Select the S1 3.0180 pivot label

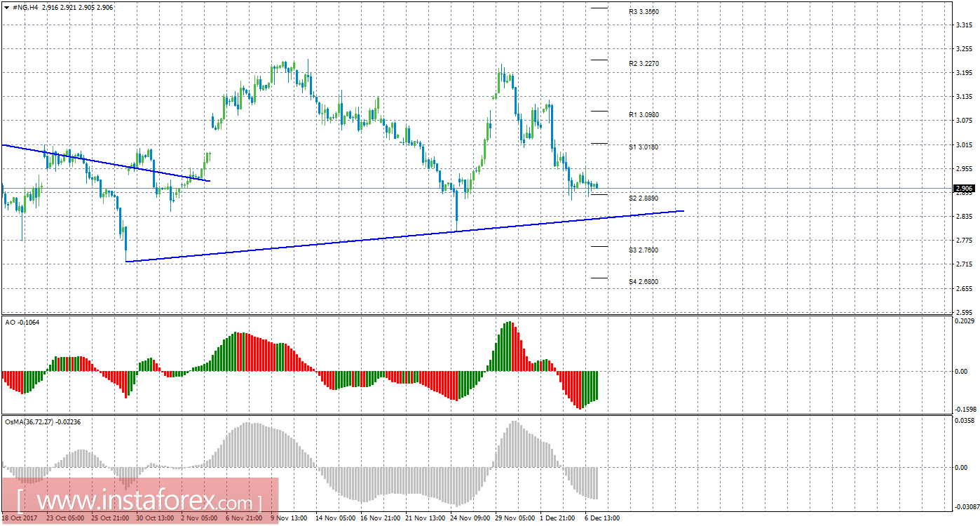click(x=644, y=147)
